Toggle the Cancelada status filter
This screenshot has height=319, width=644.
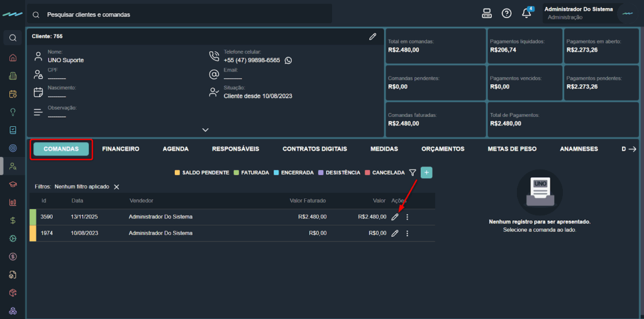coord(385,172)
